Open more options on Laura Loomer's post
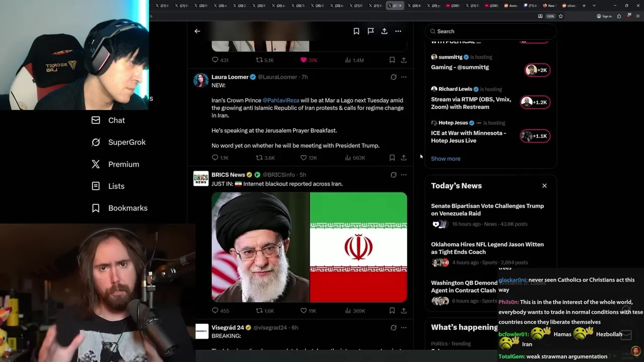Viewport: 644px width, 362px height. coord(404,77)
